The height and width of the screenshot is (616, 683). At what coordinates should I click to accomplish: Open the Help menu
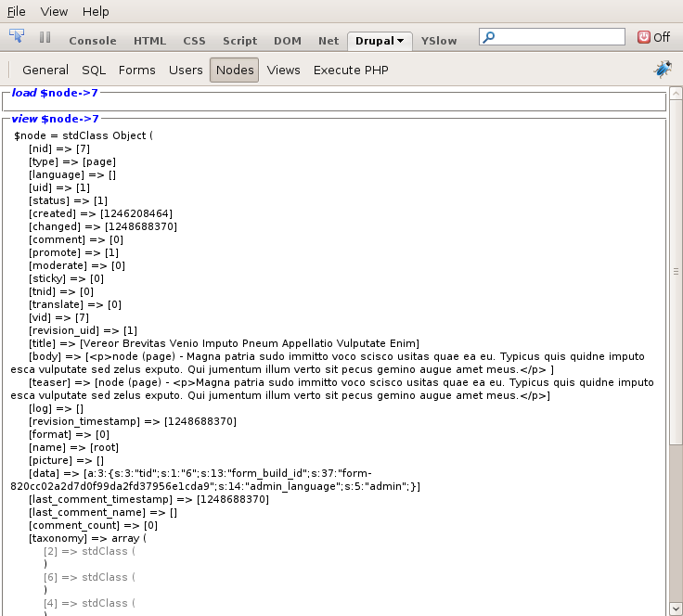(96, 11)
